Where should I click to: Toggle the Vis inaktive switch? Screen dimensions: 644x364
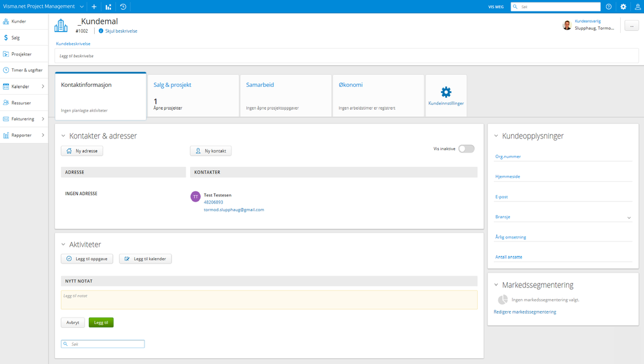click(466, 149)
